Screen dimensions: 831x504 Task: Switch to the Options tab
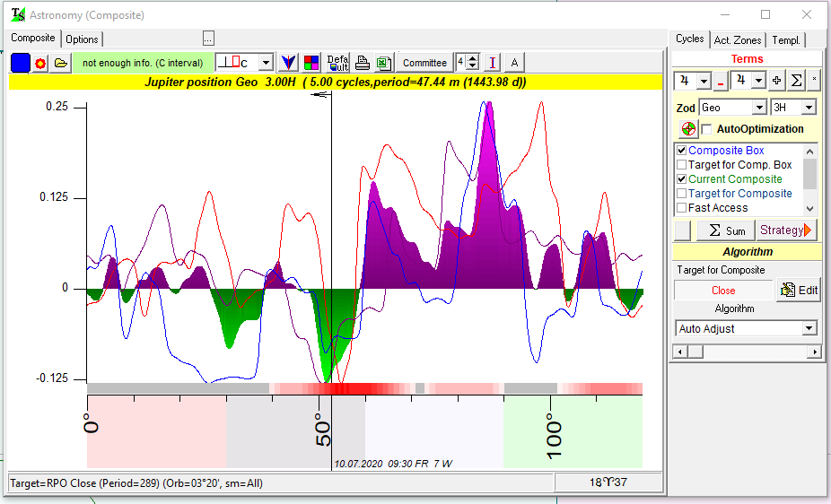[83, 39]
